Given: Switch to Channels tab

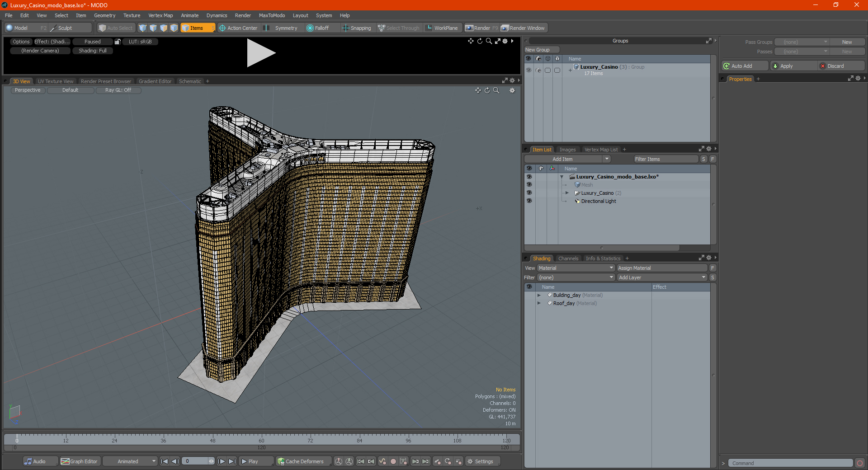Looking at the screenshot, I should point(568,258).
